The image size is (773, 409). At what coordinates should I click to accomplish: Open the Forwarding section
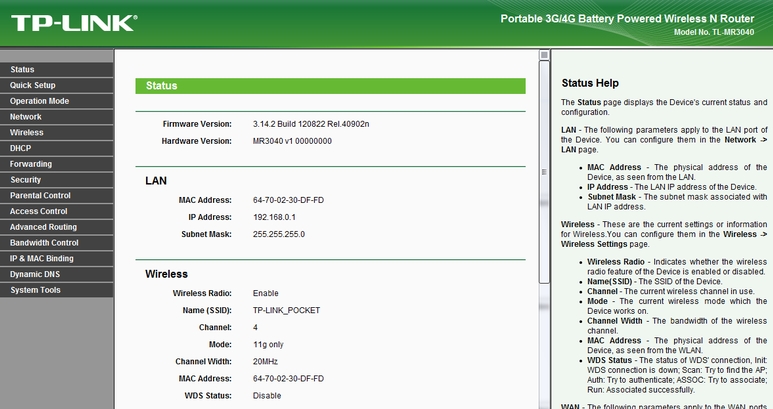56,164
